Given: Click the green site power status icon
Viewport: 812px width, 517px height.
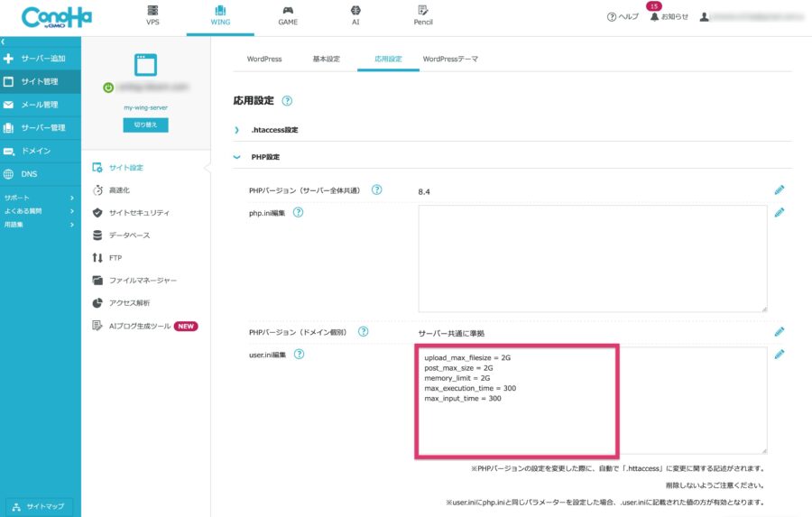Looking at the screenshot, I should click(x=108, y=88).
